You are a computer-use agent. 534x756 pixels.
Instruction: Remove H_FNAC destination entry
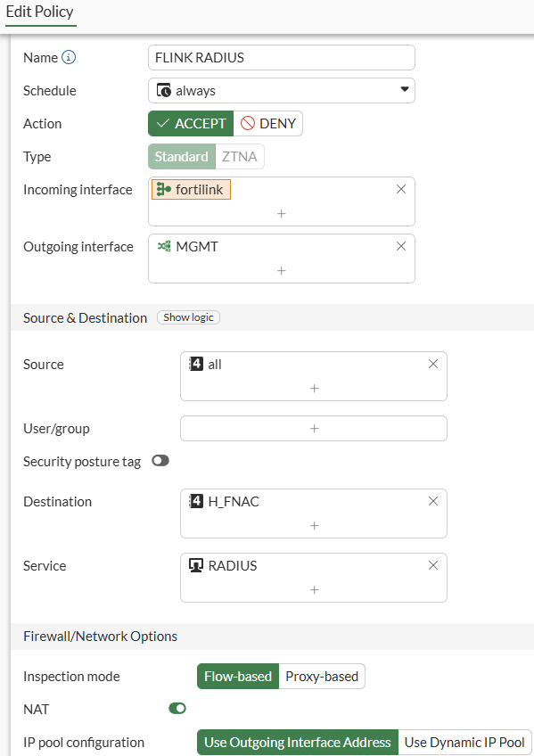pyautogui.click(x=433, y=501)
